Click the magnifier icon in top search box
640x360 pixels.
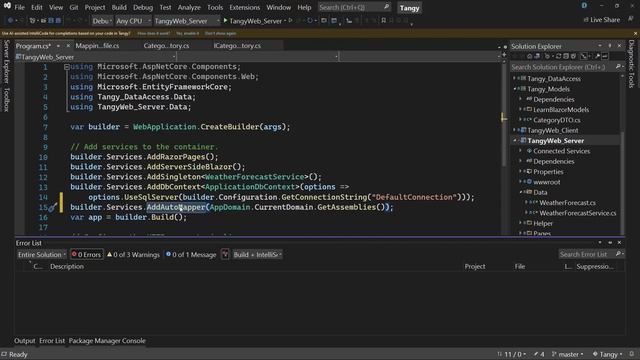point(386,7)
